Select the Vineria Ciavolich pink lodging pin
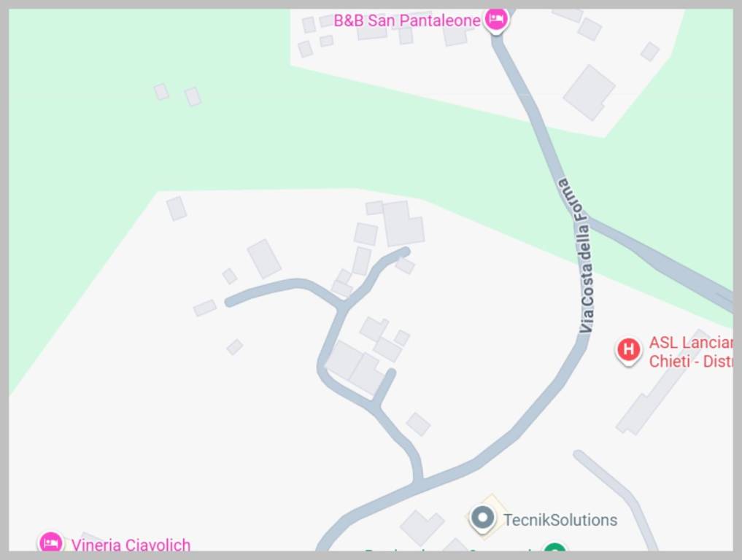Screen dimensions: 742x560 tap(50, 542)
